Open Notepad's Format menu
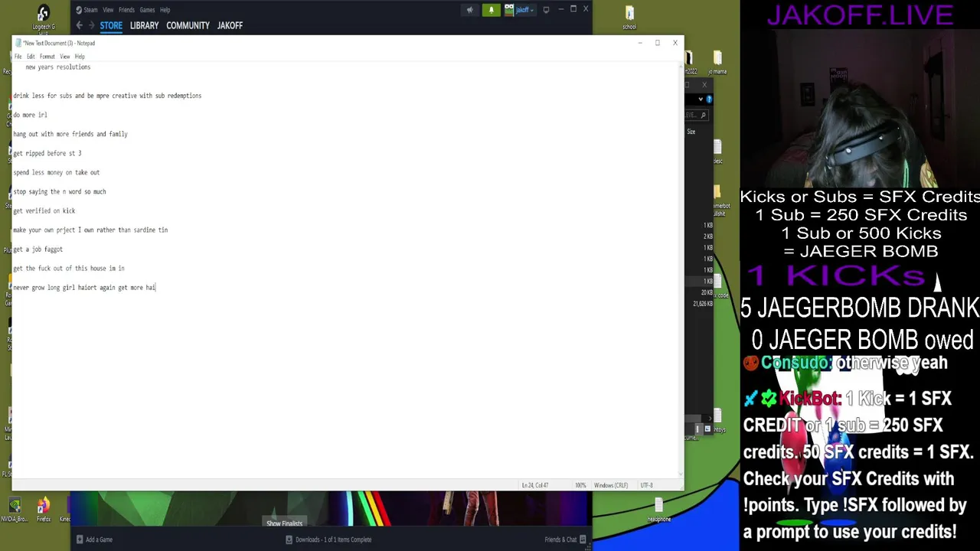Viewport: 980px width, 551px height. (x=47, y=57)
